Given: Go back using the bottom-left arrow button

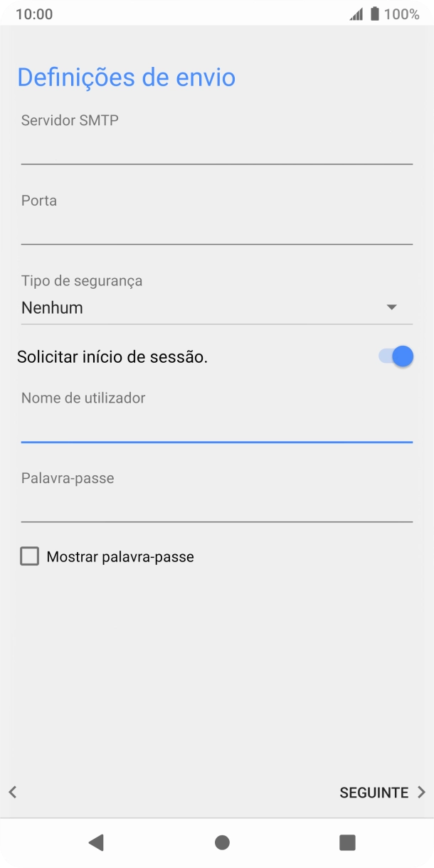Looking at the screenshot, I should pyautogui.click(x=11, y=792).
